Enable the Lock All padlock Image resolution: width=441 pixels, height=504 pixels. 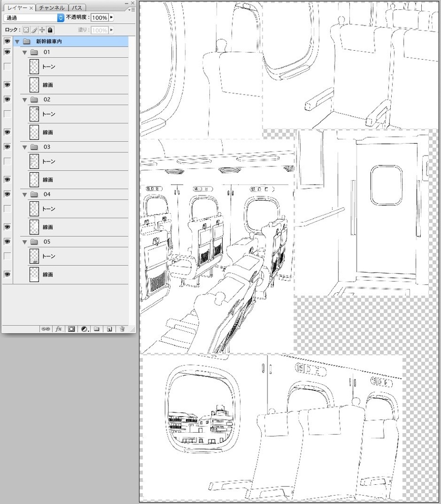click(50, 30)
